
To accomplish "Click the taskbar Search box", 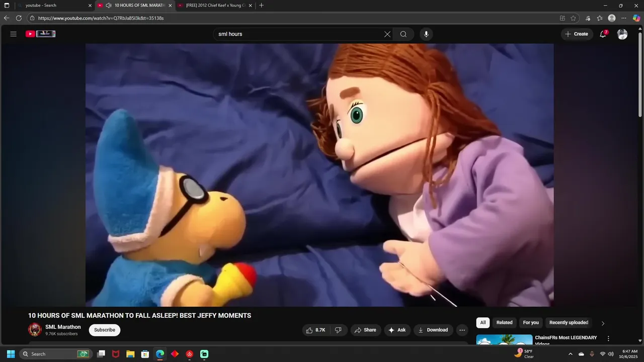I will (55, 354).
